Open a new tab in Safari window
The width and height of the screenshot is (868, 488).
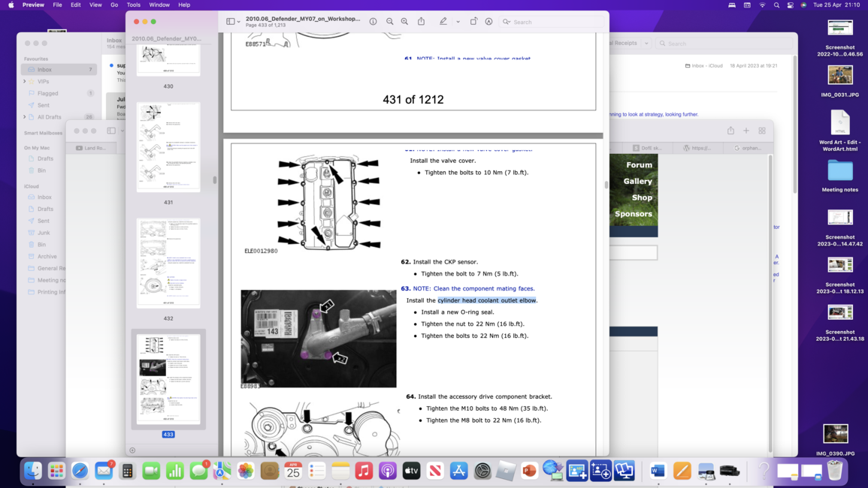pos(746,131)
